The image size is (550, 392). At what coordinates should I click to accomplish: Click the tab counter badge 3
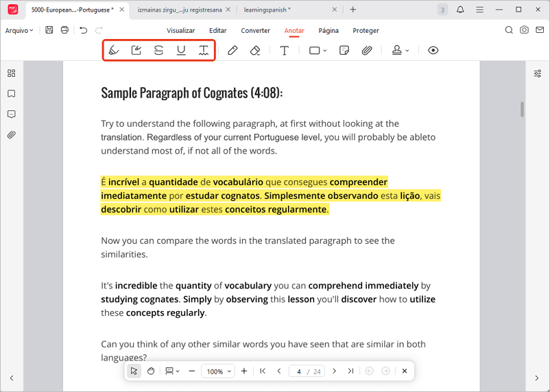(442, 10)
